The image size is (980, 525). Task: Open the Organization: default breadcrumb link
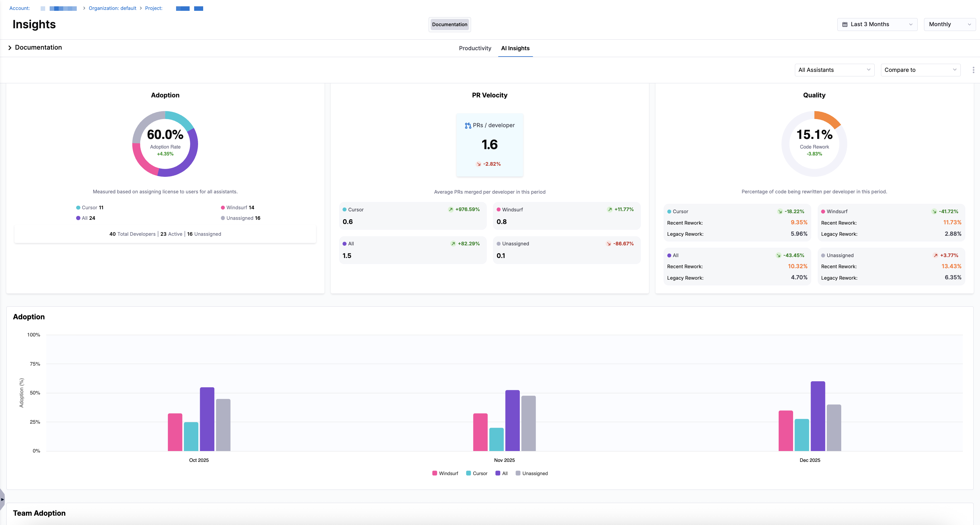coord(112,8)
